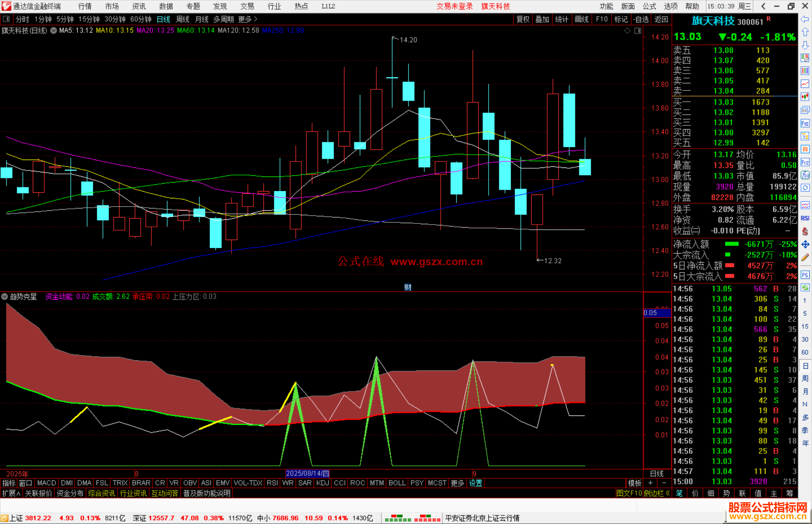This screenshot has width=812, height=524.
Task: Click the multi-window news sidebar icon
Action: tap(805, 110)
